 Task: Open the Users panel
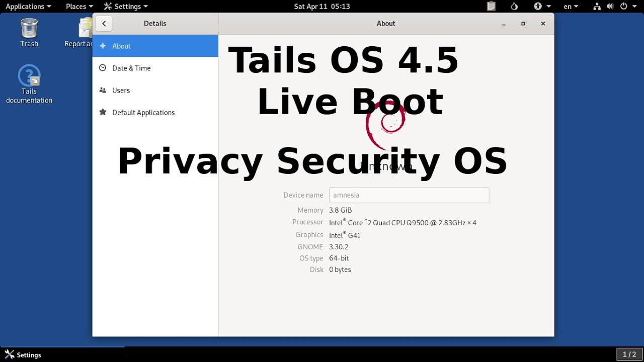pos(155,90)
